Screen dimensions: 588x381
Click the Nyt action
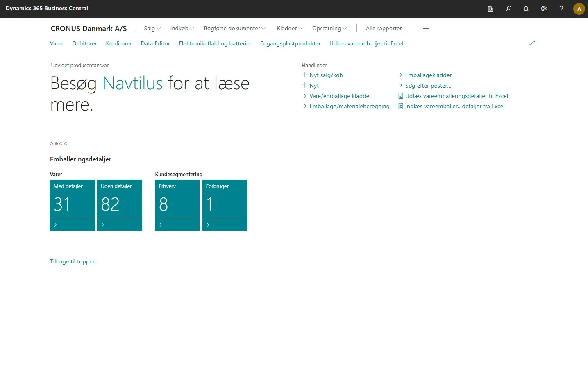[x=310, y=86]
